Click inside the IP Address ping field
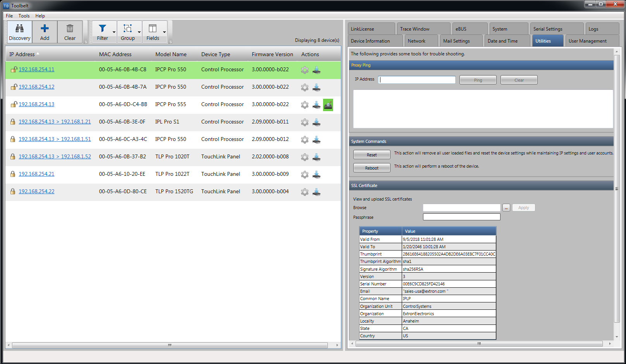This screenshot has height=364, width=626. click(416, 79)
